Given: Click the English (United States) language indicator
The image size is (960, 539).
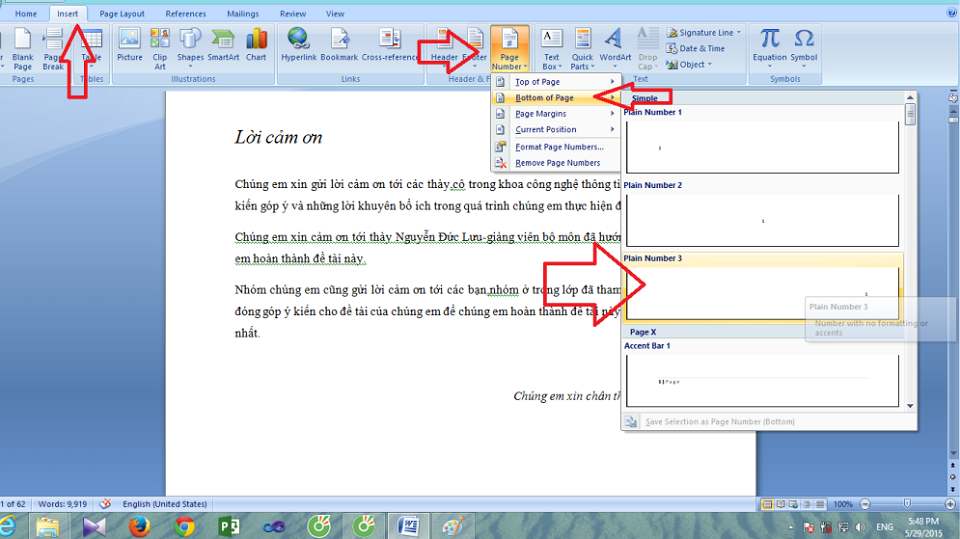Looking at the screenshot, I should click(165, 504).
